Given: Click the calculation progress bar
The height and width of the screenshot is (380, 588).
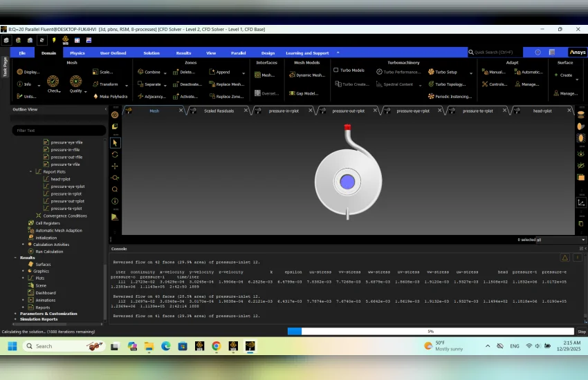Looking at the screenshot, I should [430, 332].
